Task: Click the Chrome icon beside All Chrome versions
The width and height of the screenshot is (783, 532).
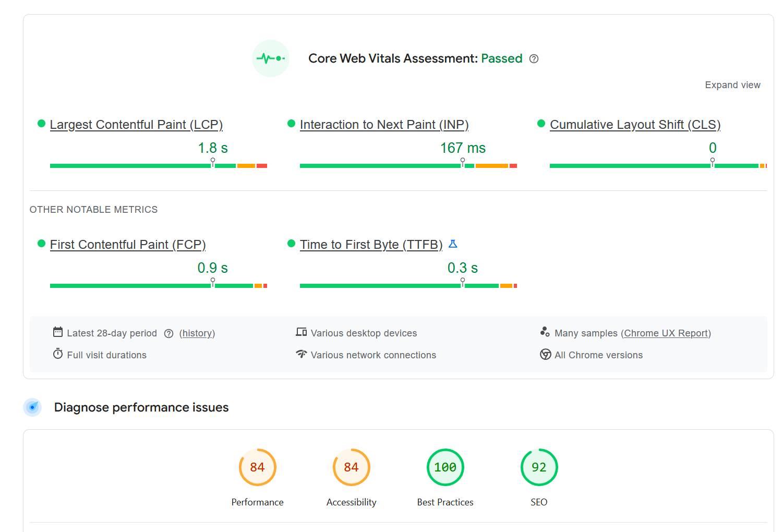Action: click(x=546, y=355)
